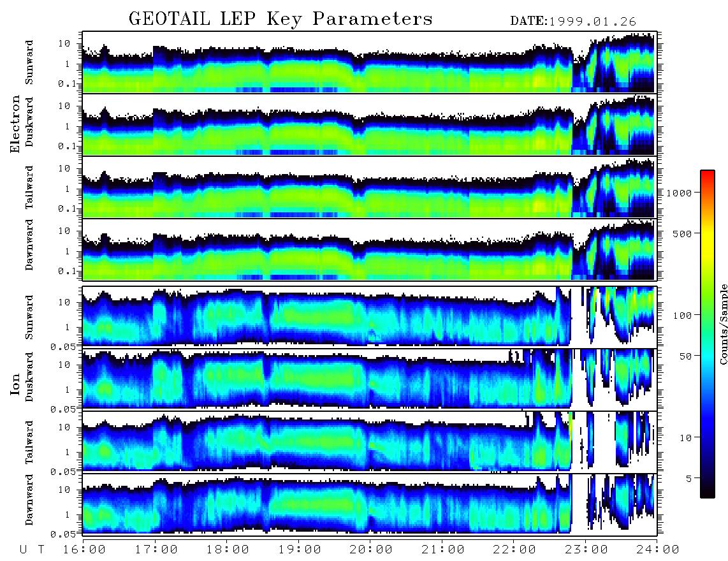Click the Ion Sunward spectrogram panel
This screenshot has width=728, height=561.
(370, 317)
